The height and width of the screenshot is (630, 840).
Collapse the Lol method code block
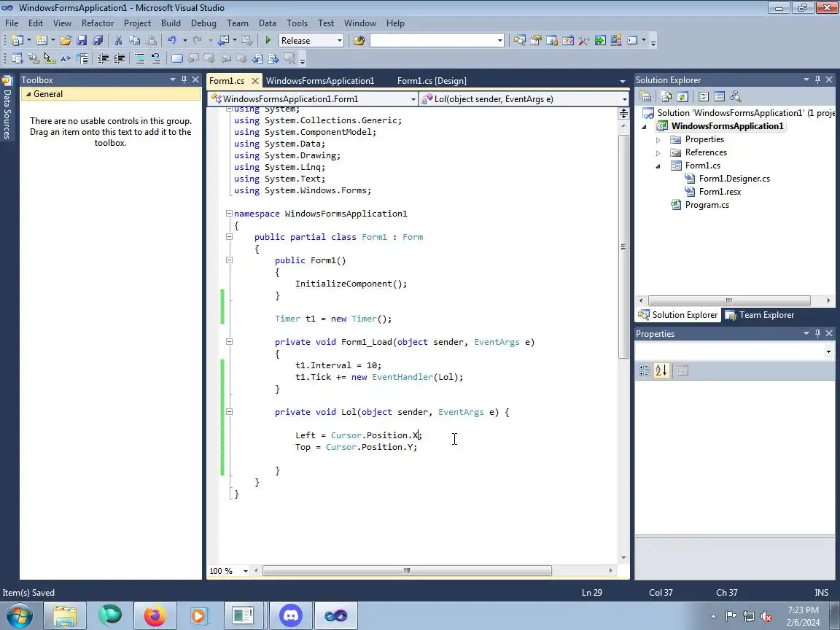[229, 412]
